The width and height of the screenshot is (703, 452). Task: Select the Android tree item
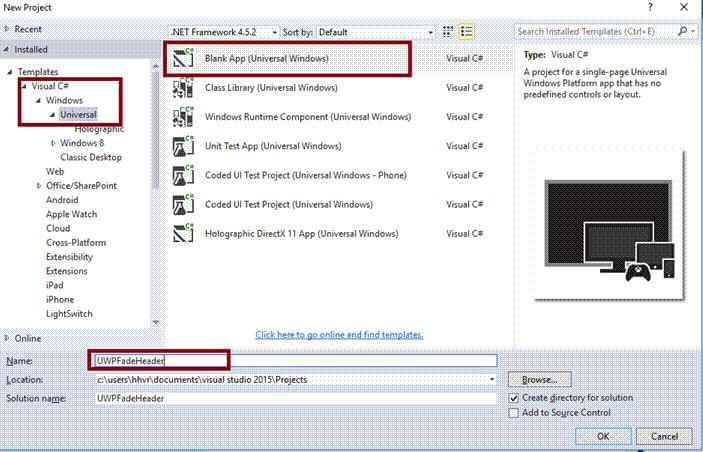tap(62, 200)
